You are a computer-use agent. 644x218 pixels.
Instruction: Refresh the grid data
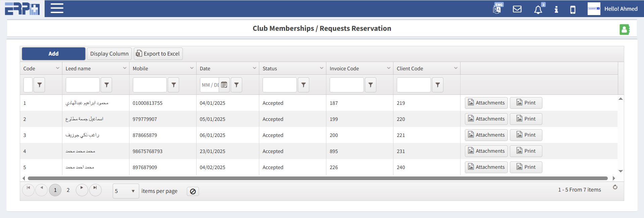point(615,187)
